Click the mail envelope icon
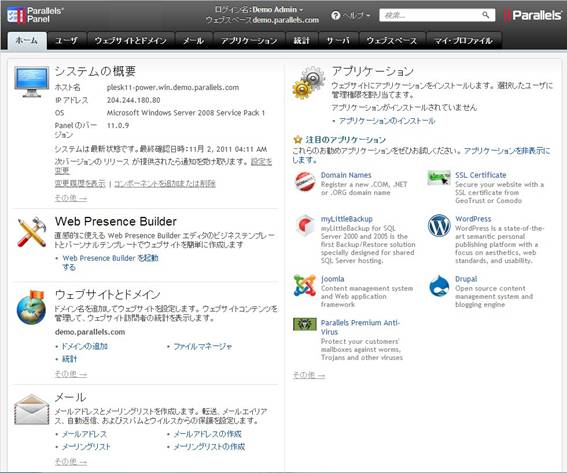Screen dimensions: 567x473 pyautogui.click(x=31, y=409)
